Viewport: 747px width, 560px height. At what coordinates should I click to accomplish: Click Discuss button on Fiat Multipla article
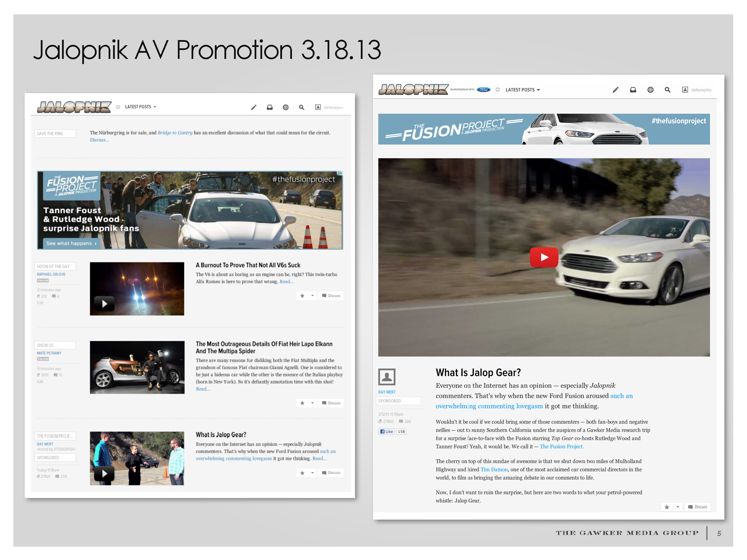point(331,403)
